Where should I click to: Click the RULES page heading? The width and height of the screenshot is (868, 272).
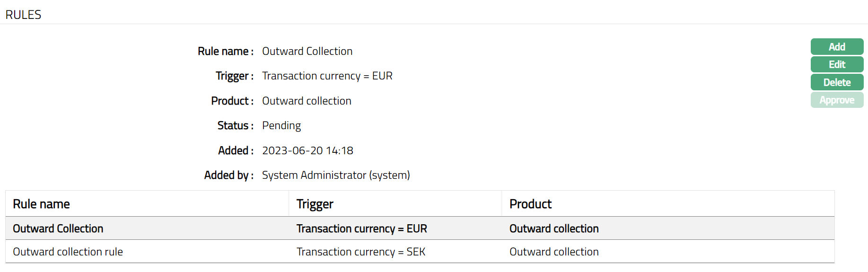click(x=23, y=15)
